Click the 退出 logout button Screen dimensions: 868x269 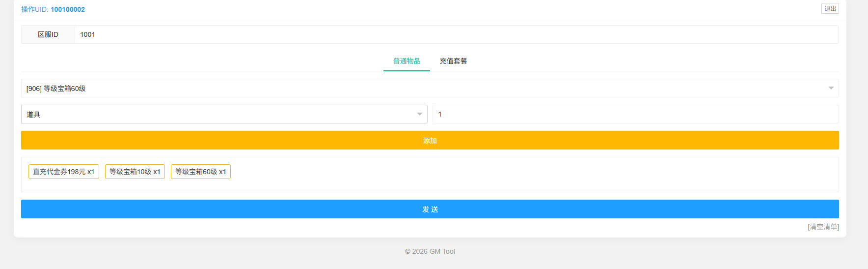[x=830, y=9]
